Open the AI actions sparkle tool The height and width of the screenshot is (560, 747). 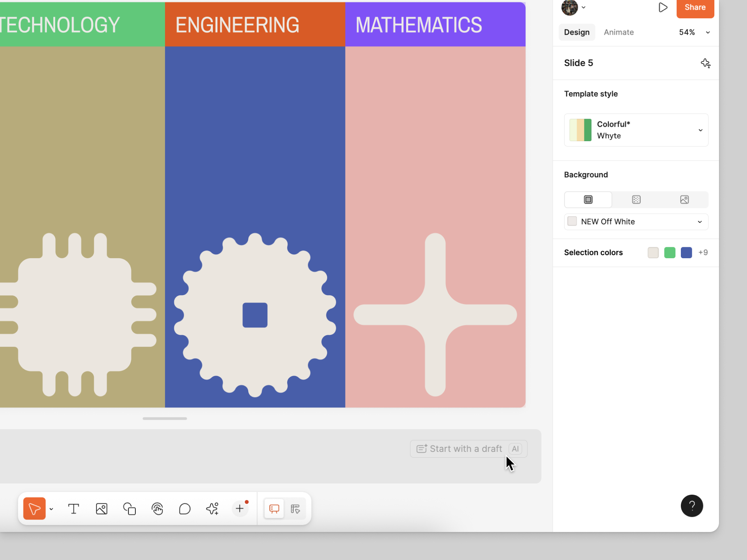coord(212,509)
